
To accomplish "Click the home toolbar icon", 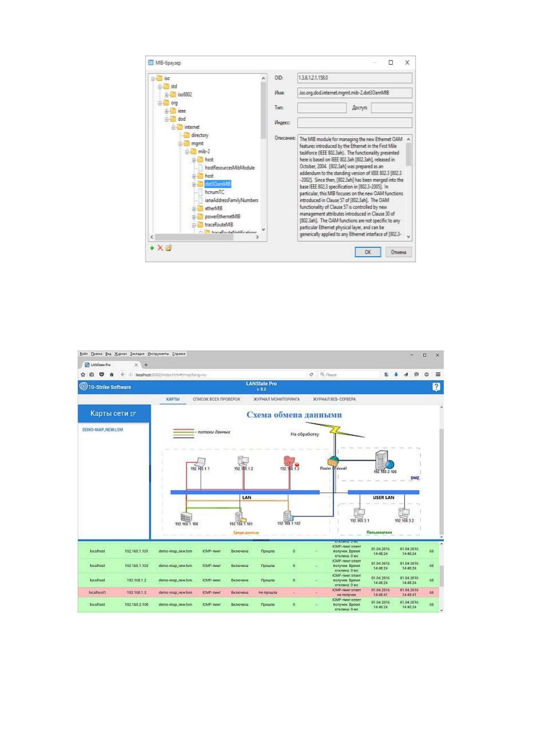I will (111, 374).
